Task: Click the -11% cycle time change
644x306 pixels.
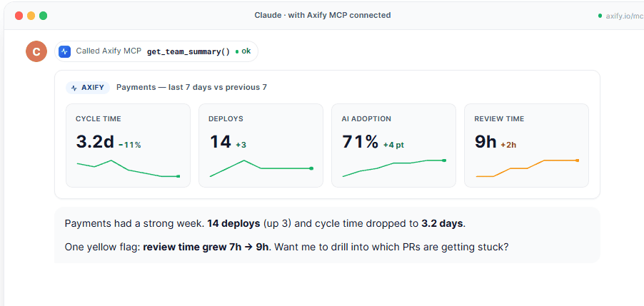Action: 130,145
